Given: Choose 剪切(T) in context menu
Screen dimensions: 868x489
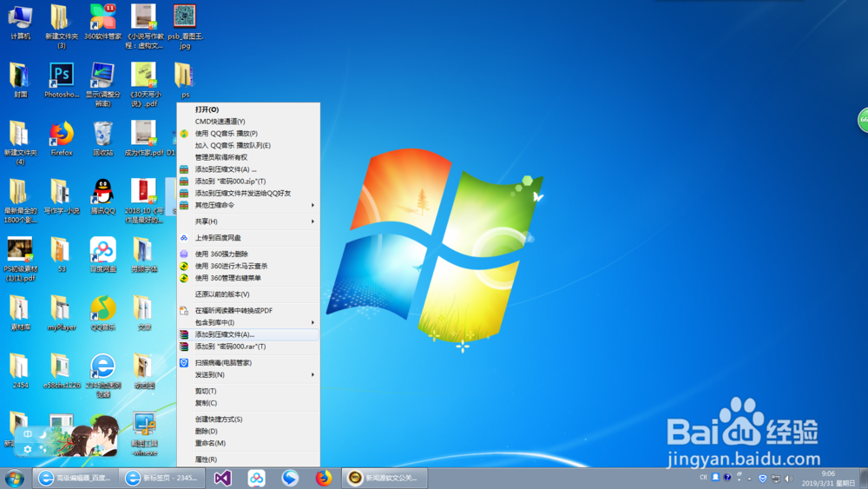Looking at the screenshot, I should pos(248,391).
